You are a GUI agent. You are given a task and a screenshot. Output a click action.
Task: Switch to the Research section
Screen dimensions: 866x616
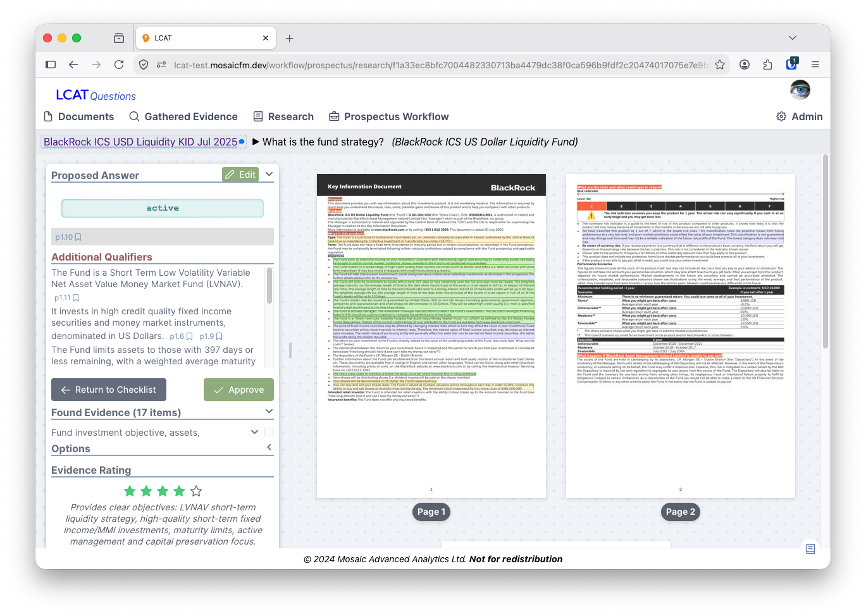pyautogui.click(x=283, y=116)
